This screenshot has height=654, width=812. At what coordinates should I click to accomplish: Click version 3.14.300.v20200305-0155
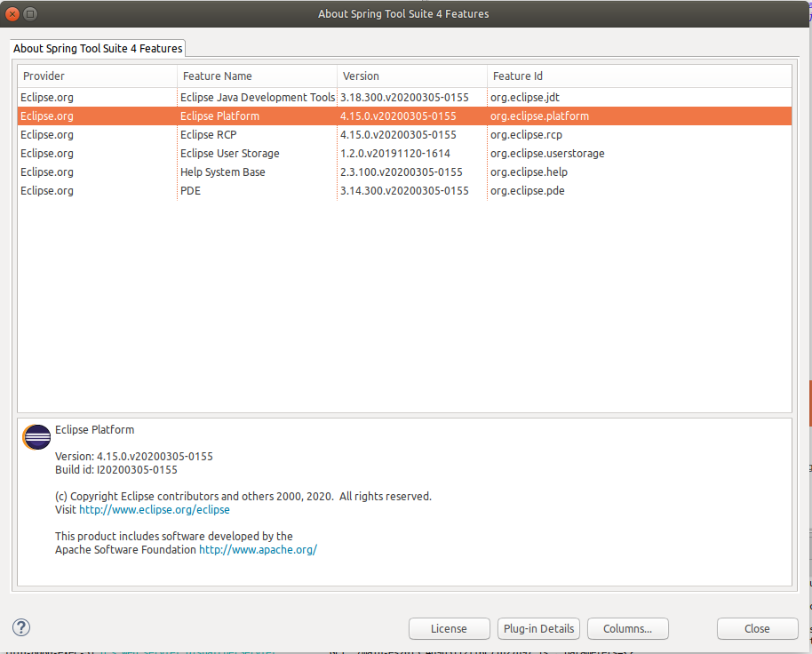tap(404, 190)
